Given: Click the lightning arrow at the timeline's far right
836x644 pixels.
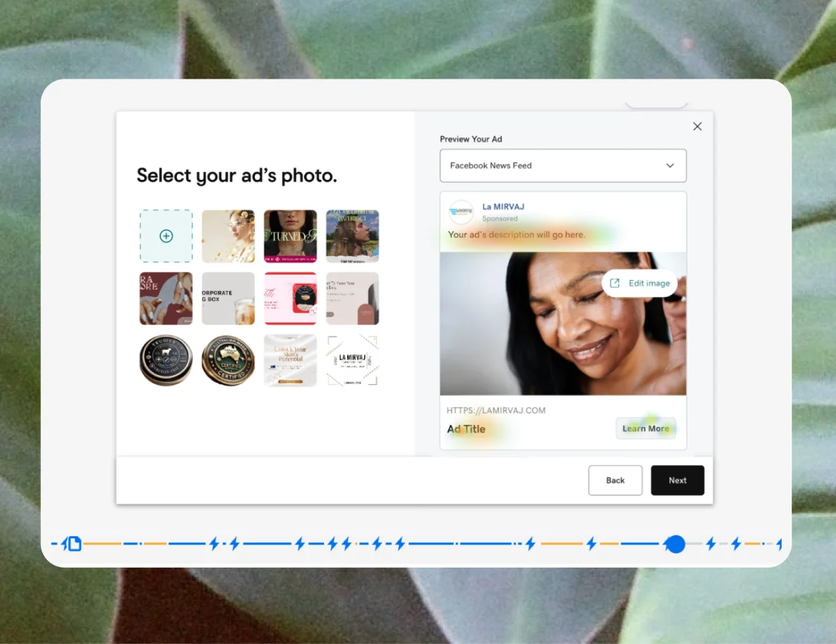Looking at the screenshot, I should 779,544.
